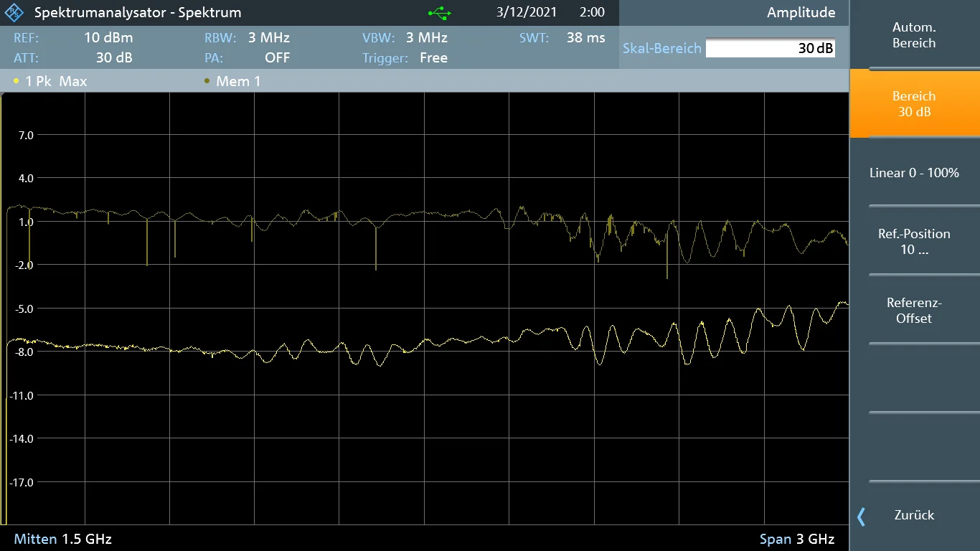Viewport: 980px width, 551px height.
Task: Click the Span 3 GHz readout
Action: 797,539
